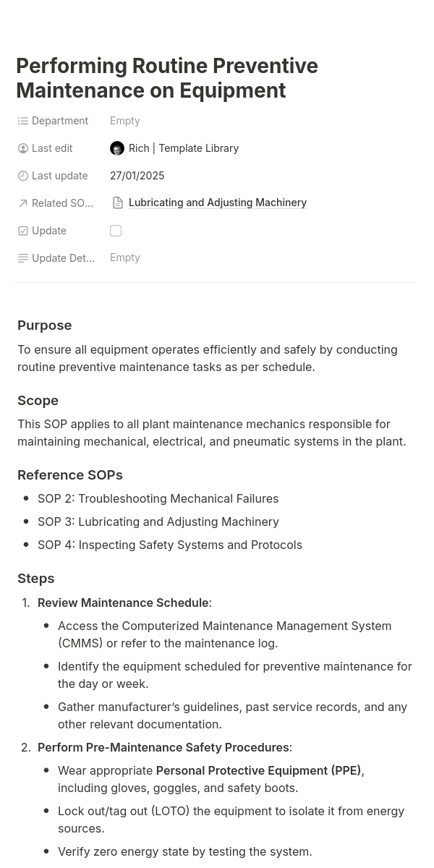The width and height of the screenshot is (434, 868).
Task: Click the page title heading
Action: point(167,78)
